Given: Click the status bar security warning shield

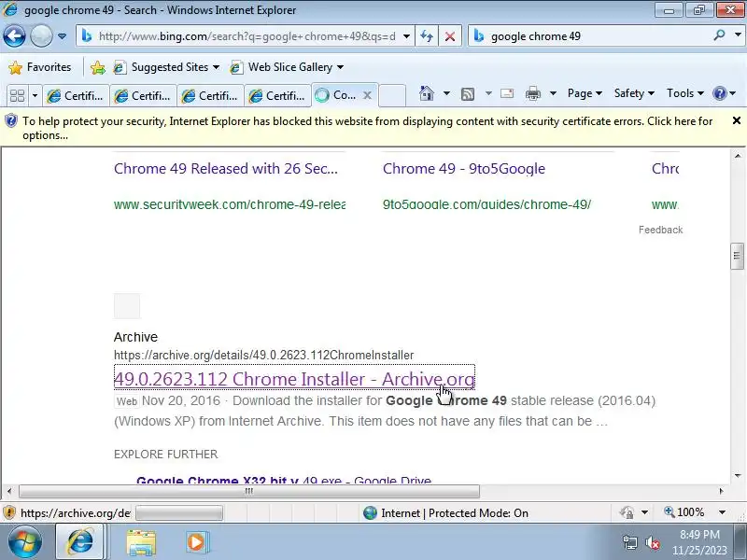Looking at the screenshot, I should pyautogui.click(x=8, y=512).
